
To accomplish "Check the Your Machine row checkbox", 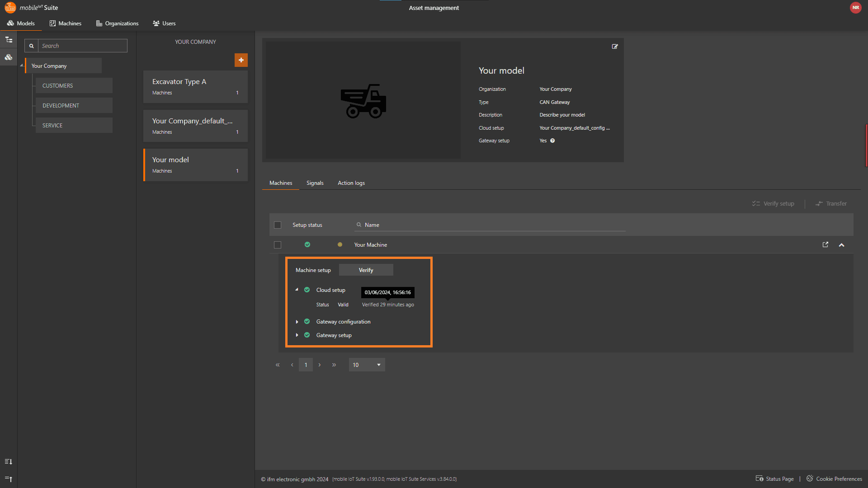I will point(278,245).
